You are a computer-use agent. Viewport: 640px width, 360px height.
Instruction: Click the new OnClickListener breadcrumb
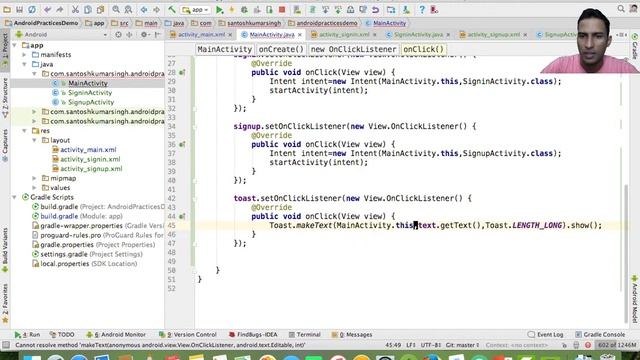(x=353, y=49)
